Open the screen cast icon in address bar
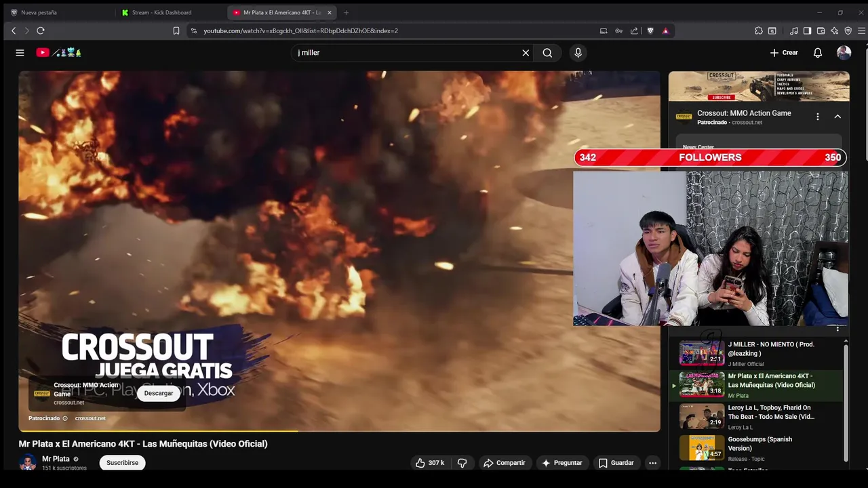 coord(604,30)
